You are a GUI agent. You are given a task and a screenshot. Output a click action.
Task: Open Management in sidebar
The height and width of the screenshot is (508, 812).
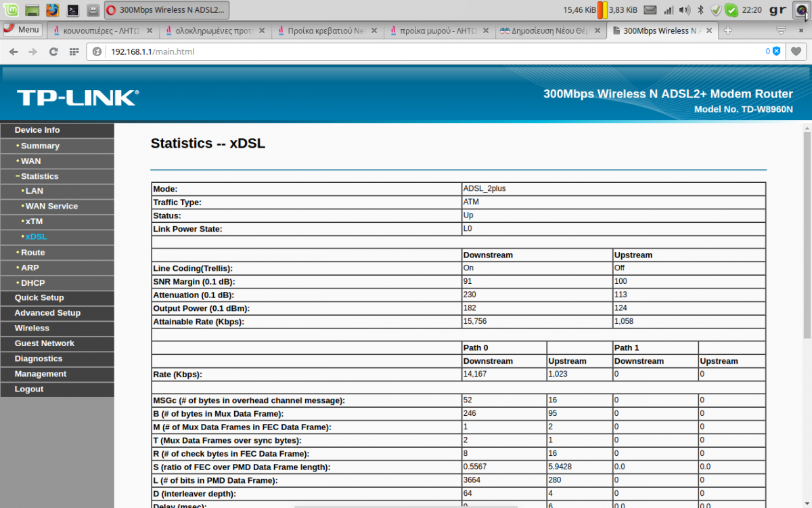[57, 374]
